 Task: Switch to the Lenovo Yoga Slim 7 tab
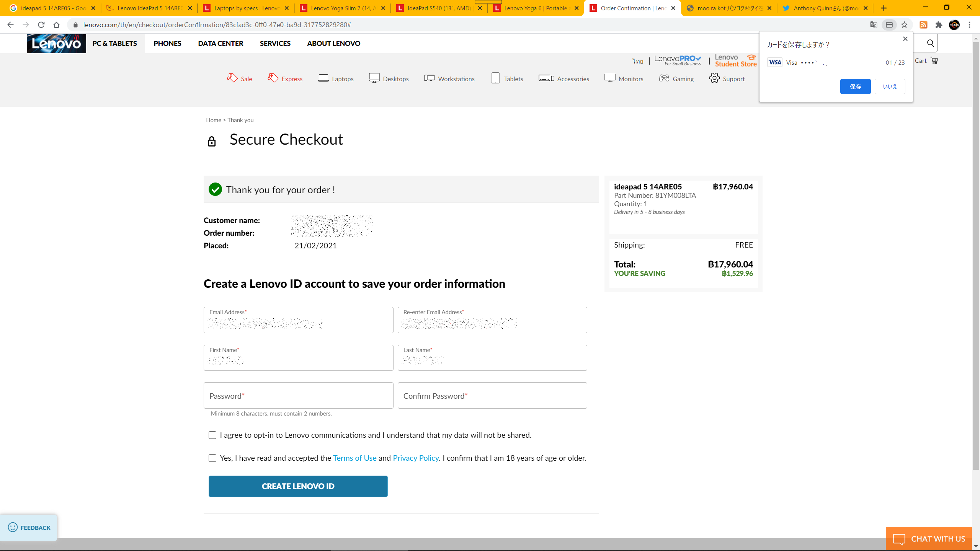tap(342, 8)
